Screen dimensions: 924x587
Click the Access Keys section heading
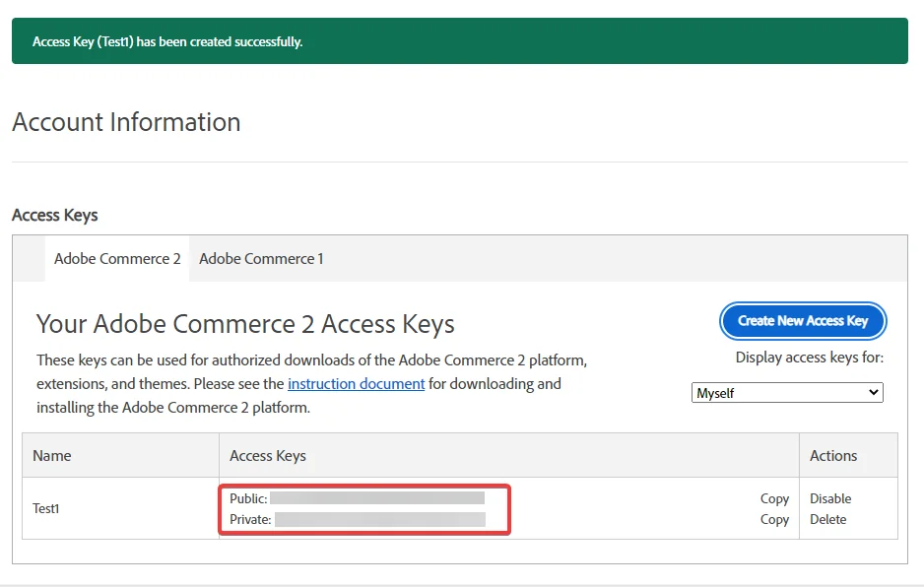[x=55, y=215]
